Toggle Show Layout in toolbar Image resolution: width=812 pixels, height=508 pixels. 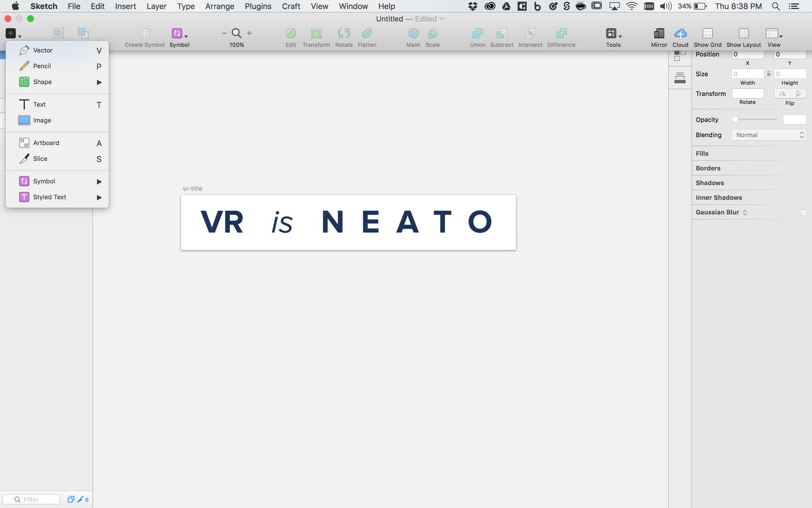click(x=743, y=34)
